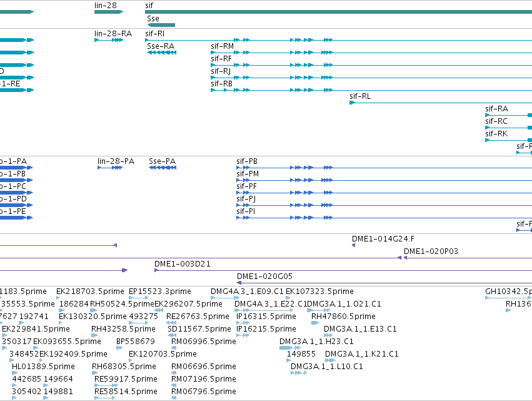Click the DME1-020P03 clone label
532x401 pixels.
tap(431, 251)
